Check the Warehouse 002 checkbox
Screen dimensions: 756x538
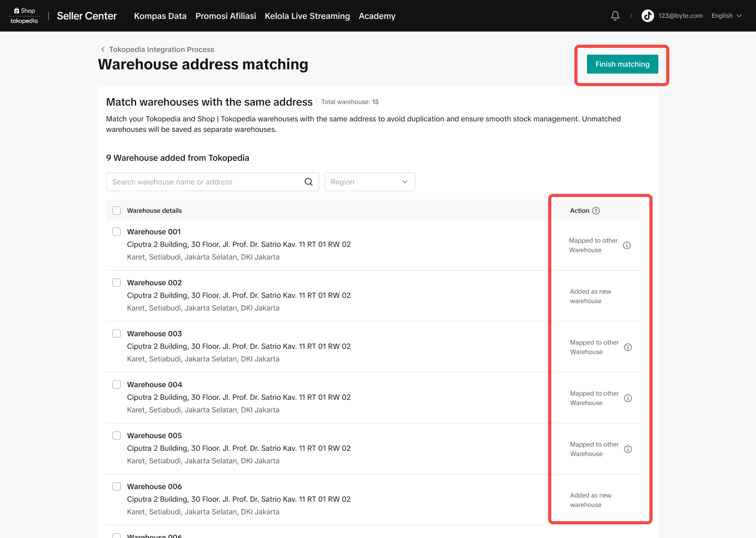117,283
